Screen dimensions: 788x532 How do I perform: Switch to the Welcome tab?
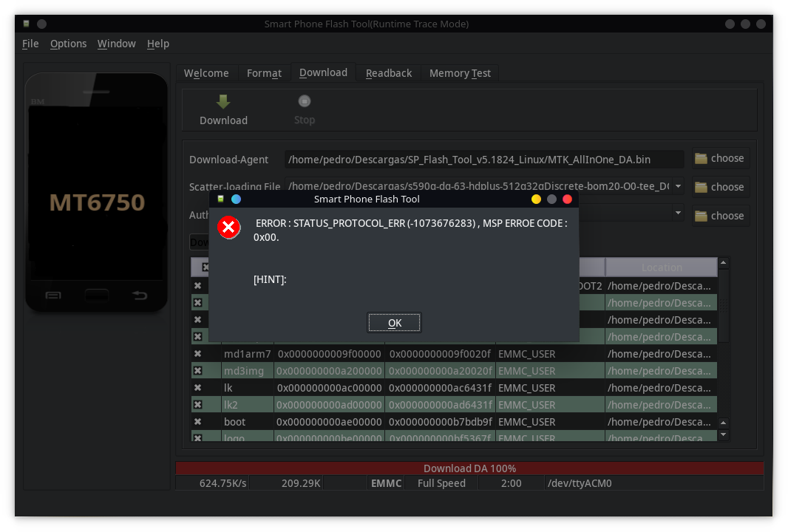pyautogui.click(x=206, y=73)
